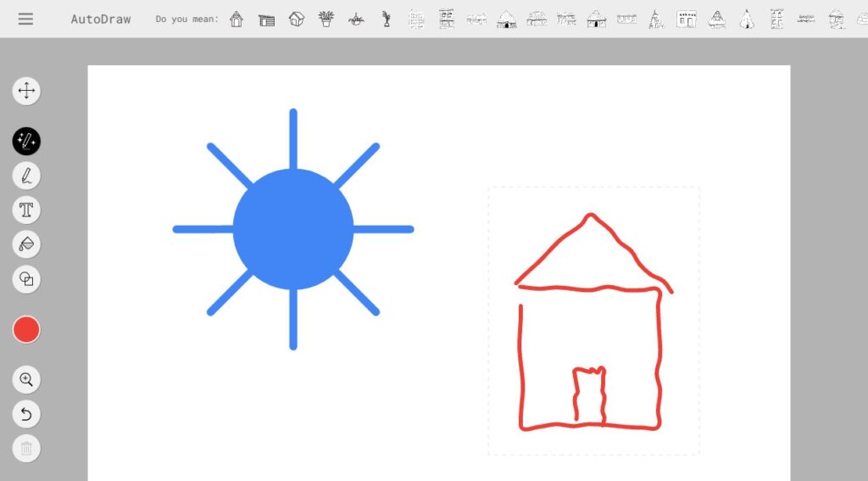This screenshot has height=481, width=868.
Task: Select the tall slim potted plant suggestion
Action: (x=387, y=19)
